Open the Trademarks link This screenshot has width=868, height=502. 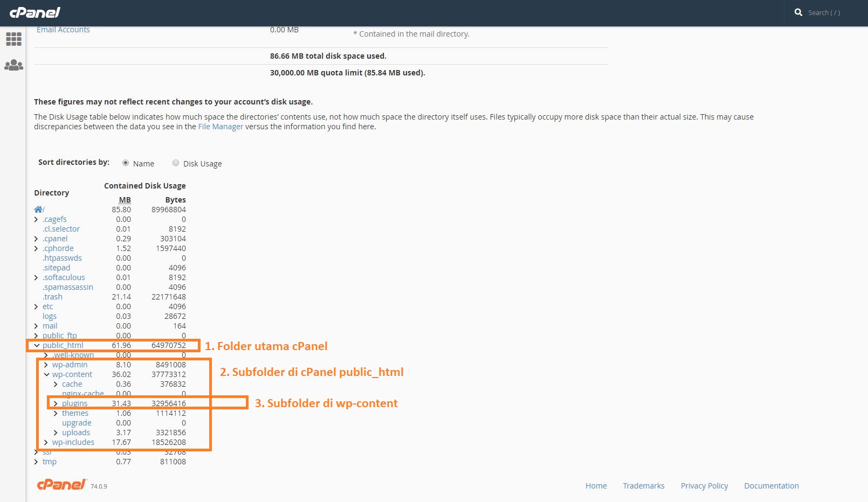[x=644, y=485]
